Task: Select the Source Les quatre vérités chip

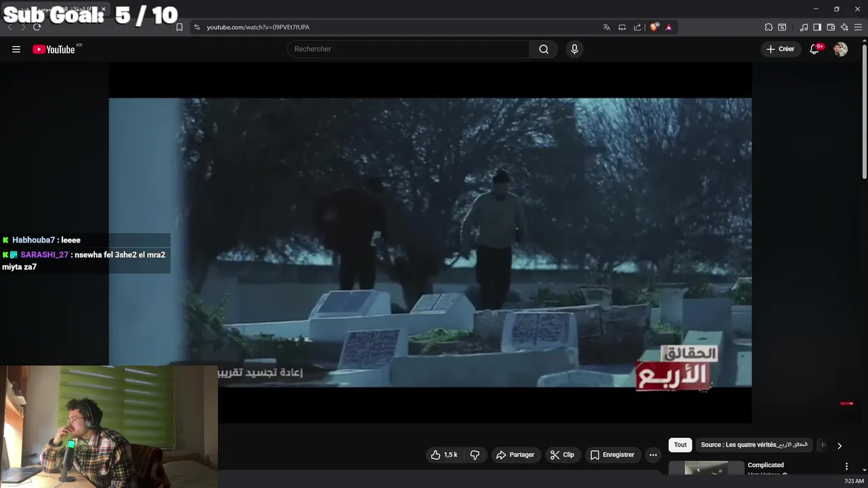Action: (x=754, y=445)
